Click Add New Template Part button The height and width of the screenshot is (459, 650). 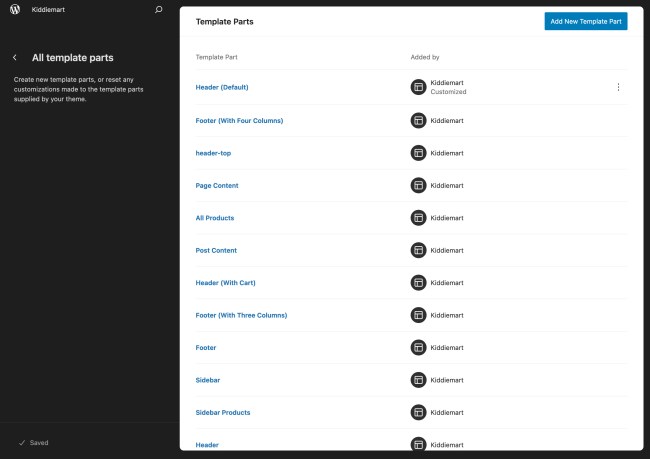[585, 21]
